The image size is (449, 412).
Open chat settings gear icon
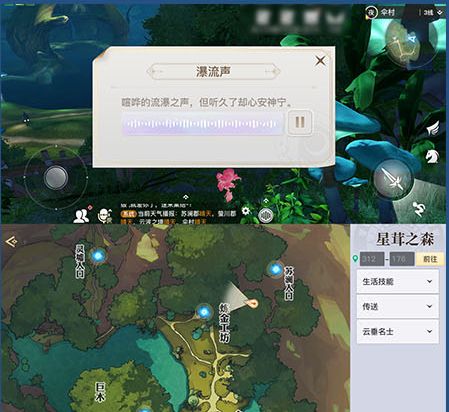pos(246,211)
